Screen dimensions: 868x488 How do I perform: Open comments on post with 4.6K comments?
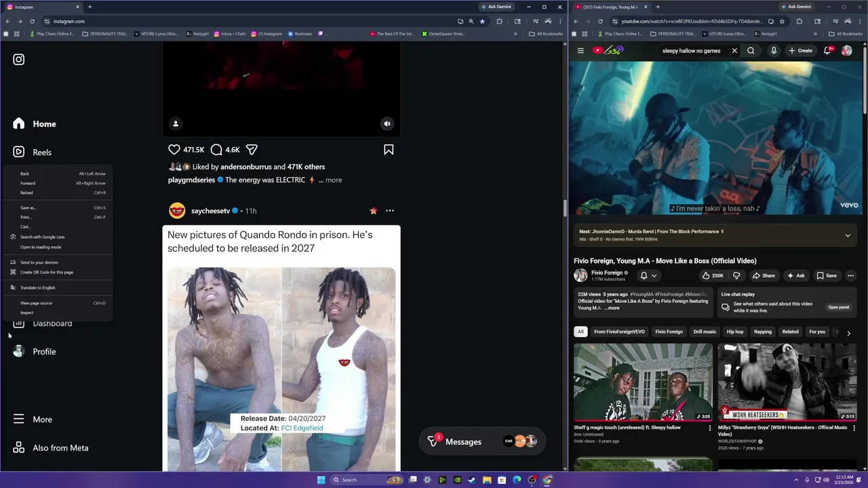216,150
